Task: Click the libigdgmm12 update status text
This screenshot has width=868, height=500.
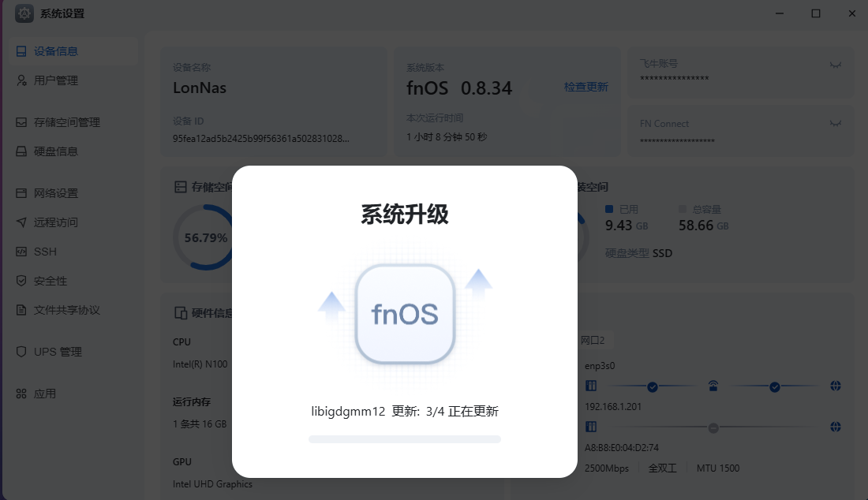Action: [x=405, y=412]
